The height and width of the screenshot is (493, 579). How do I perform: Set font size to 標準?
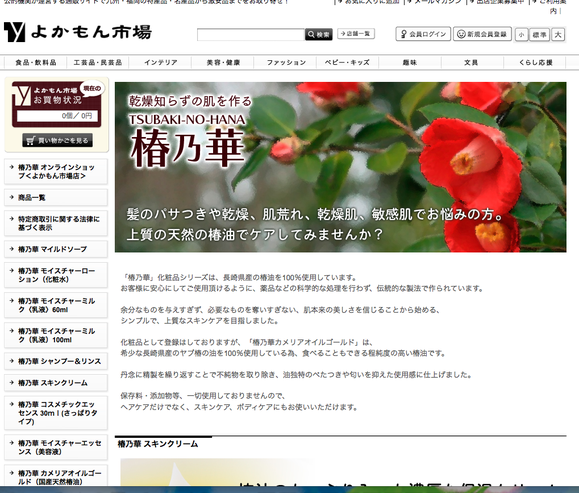[x=539, y=35]
